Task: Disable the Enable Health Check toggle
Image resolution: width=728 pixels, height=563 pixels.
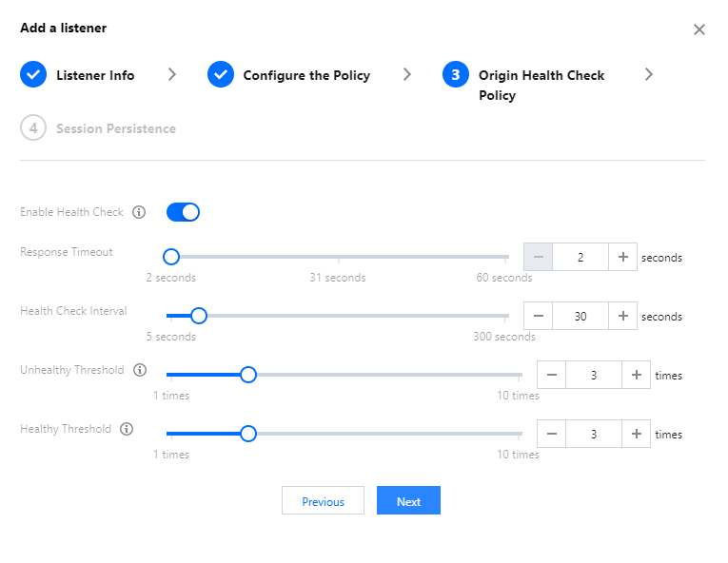Action: (183, 212)
